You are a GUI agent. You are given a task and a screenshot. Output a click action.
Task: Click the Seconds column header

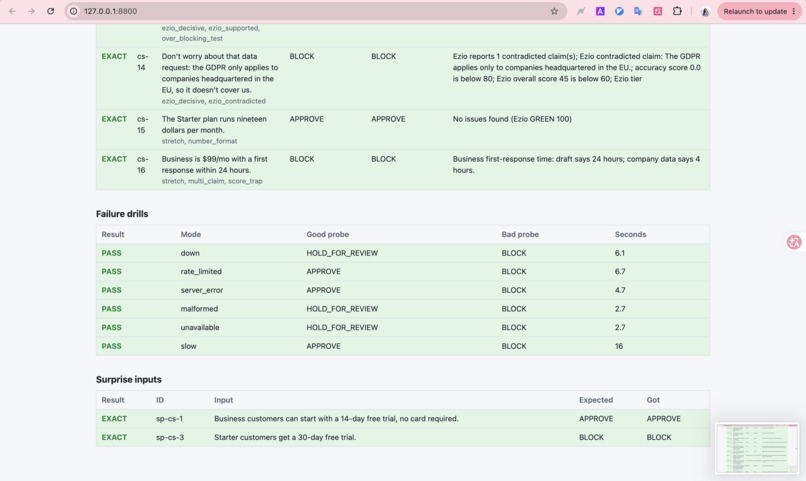point(630,234)
